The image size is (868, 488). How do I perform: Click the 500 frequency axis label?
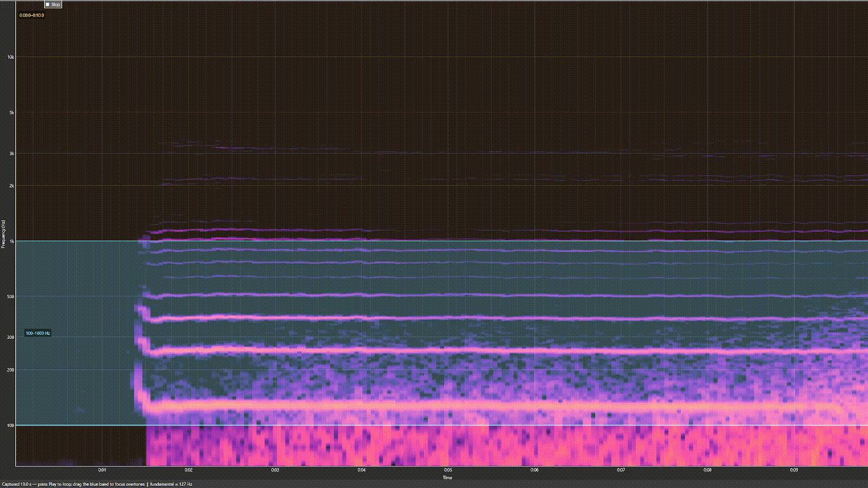11,297
